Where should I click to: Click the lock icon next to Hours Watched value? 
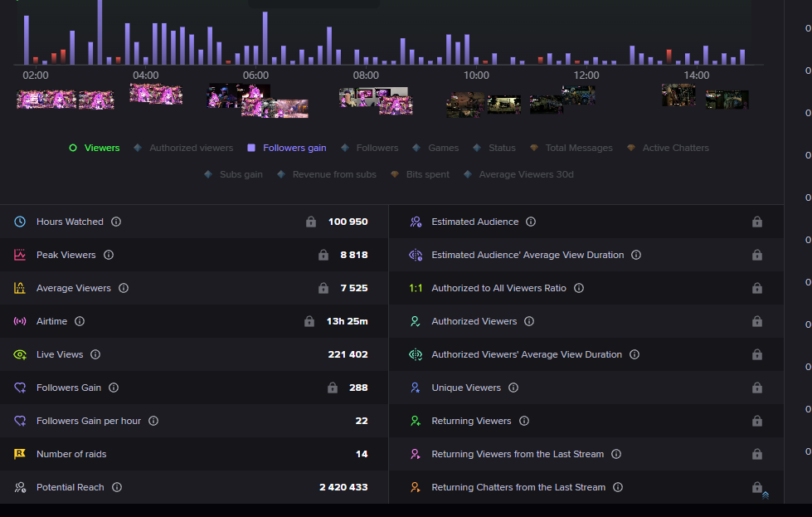coord(311,222)
